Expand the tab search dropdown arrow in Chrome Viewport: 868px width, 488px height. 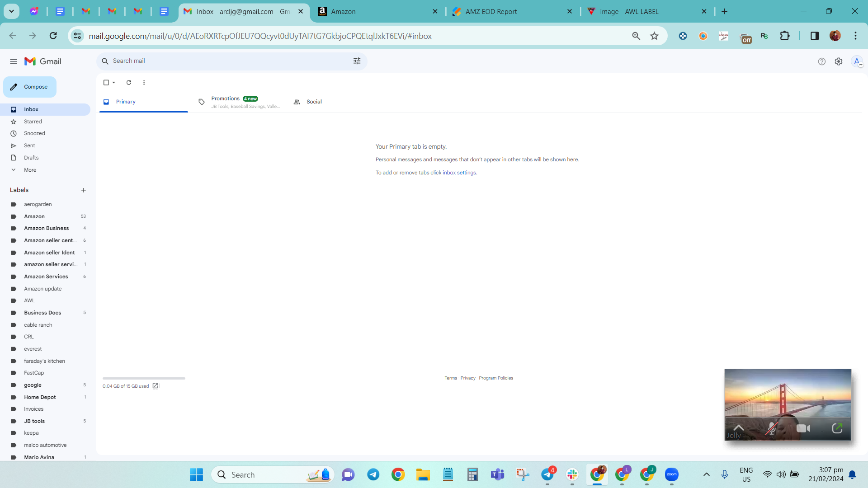(x=12, y=12)
